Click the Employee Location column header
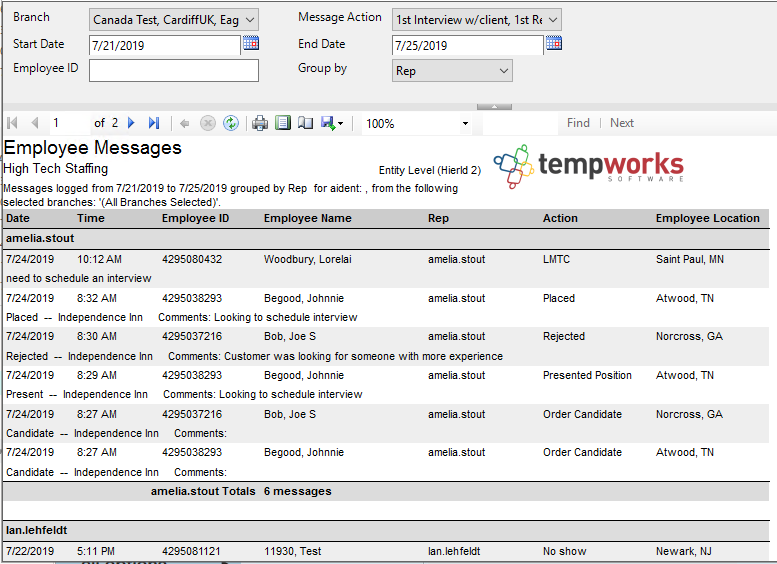Image resolution: width=777 pixels, height=564 pixels. click(x=708, y=219)
